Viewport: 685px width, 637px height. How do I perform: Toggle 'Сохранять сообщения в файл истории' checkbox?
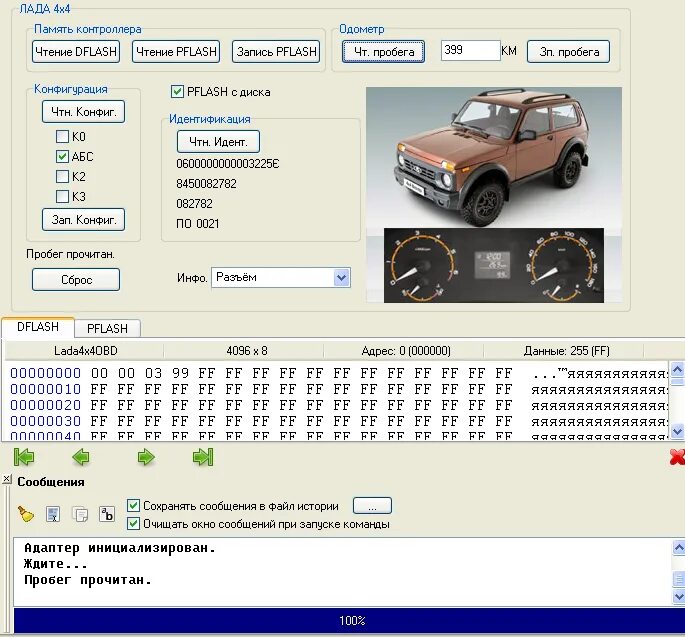(133, 506)
